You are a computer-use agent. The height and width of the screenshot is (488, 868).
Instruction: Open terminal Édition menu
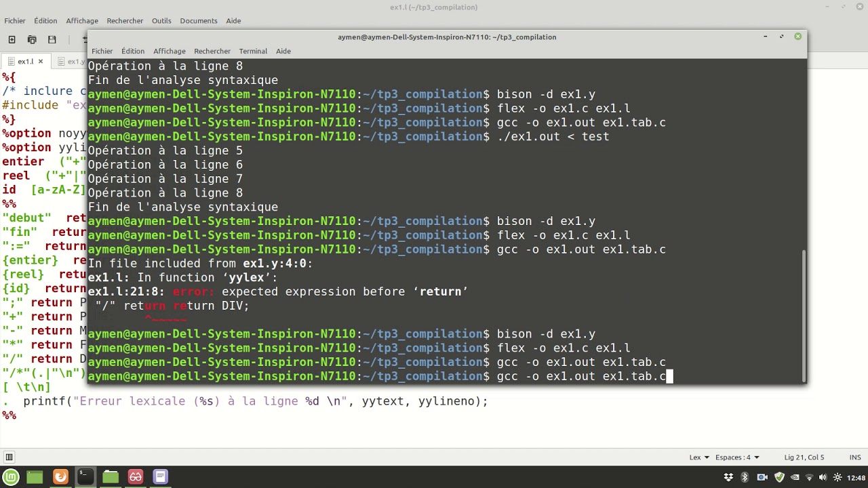coord(133,52)
